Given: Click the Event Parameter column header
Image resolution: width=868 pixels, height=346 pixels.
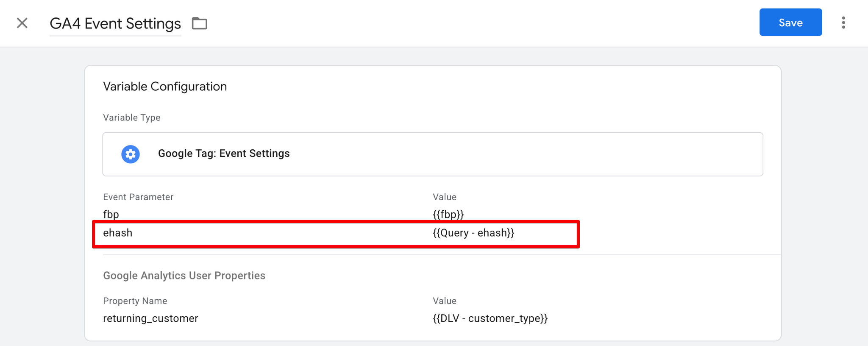Looking at the screenshot, I should [138, 197].
